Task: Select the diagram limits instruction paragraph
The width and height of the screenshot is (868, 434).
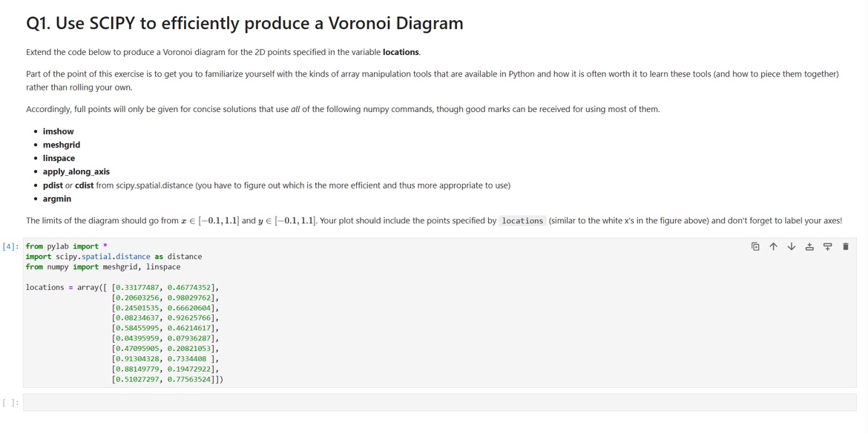Action: 371,220
